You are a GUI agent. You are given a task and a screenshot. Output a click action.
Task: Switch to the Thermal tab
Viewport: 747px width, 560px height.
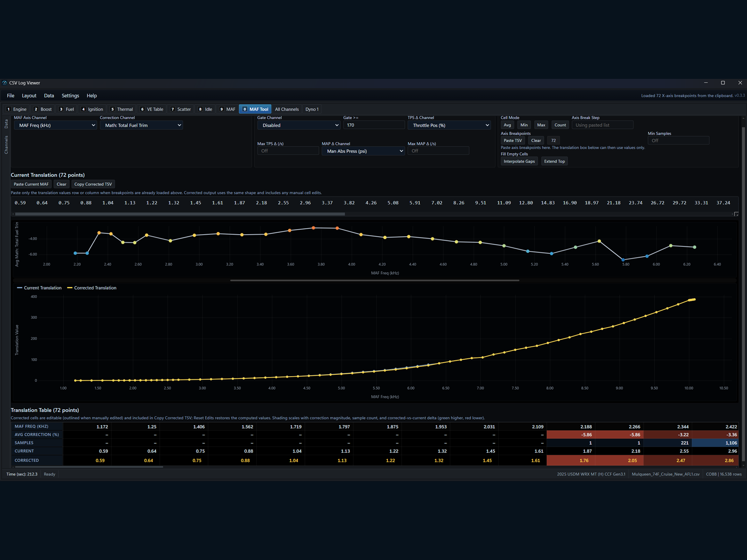point(122,109)
